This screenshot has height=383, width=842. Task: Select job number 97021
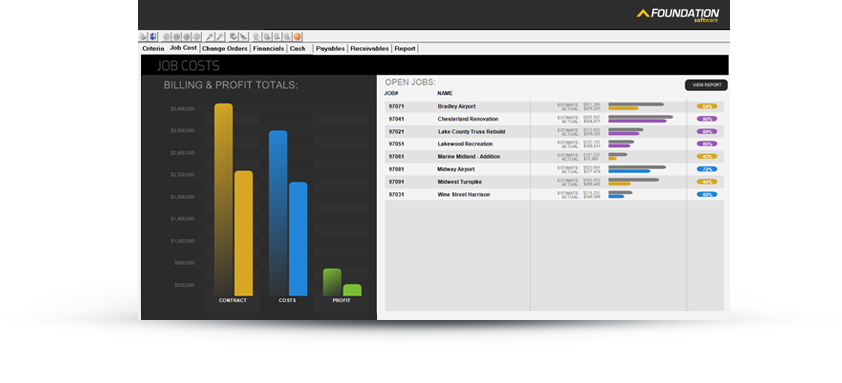(x=396, y=132)
